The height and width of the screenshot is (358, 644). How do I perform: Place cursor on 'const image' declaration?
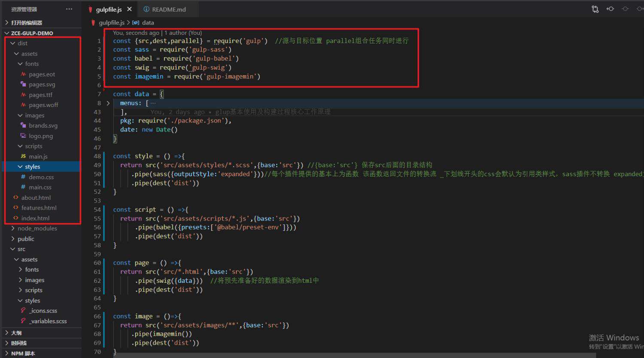pyautogui.click(x=133, y=316)
